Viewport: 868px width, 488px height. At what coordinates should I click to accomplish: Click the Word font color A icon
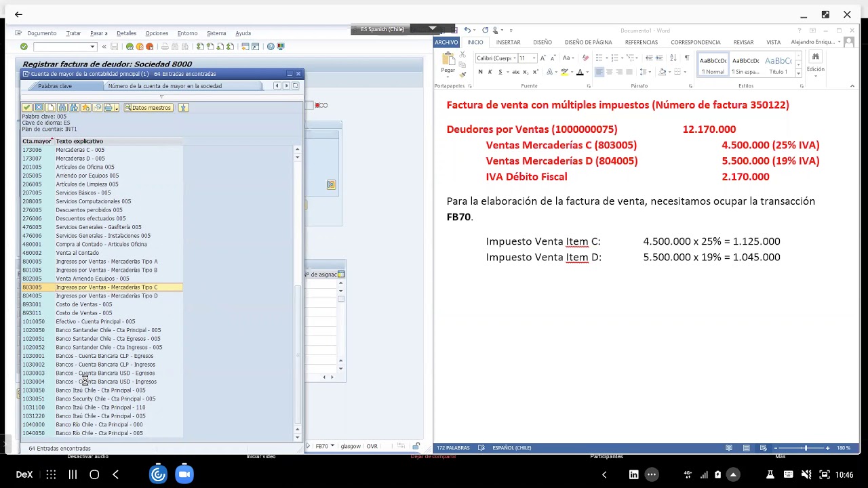pos(580,72)
